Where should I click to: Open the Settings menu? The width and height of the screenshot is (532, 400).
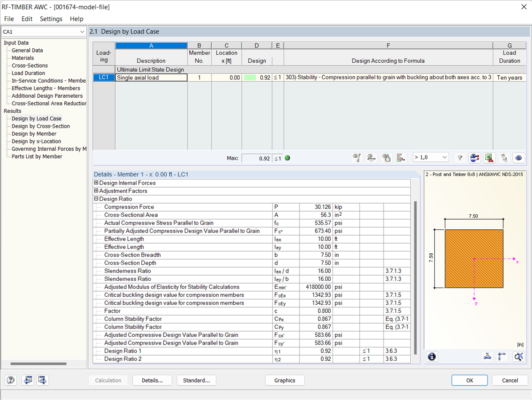coord(51,19)
